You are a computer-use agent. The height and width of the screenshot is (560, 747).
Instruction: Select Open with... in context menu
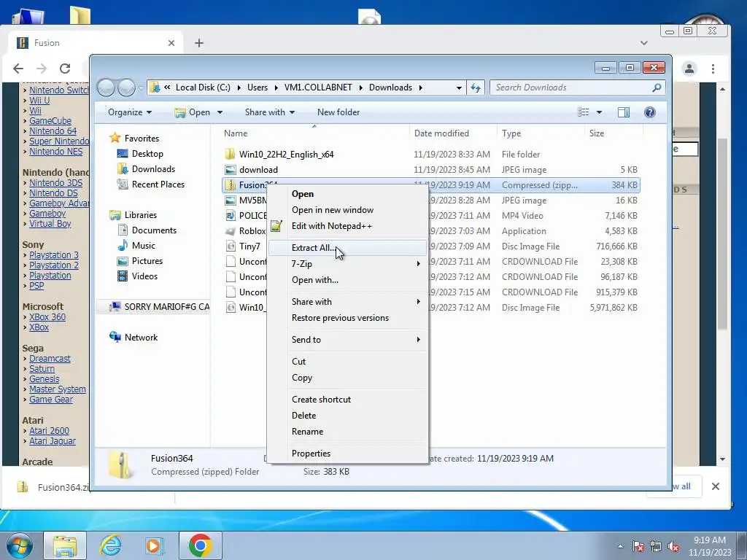coord(348,280)
